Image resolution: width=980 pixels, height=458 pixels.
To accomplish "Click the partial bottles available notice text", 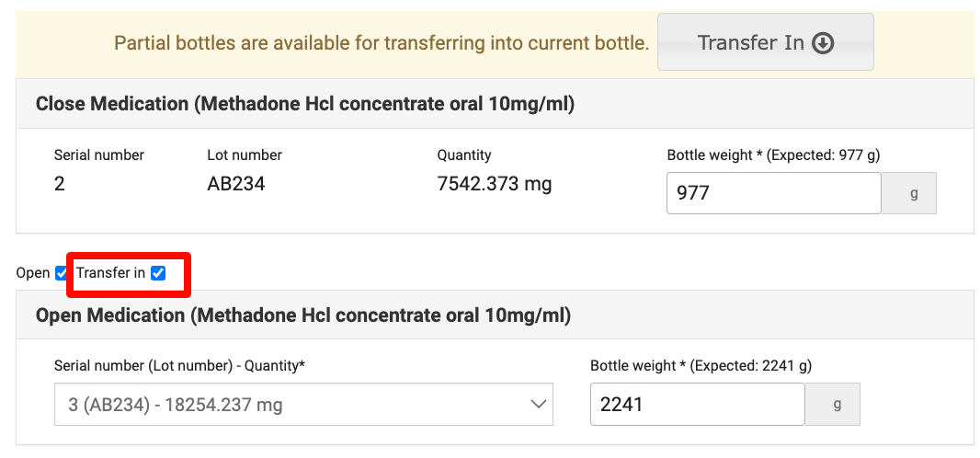I will coord(382,43).
